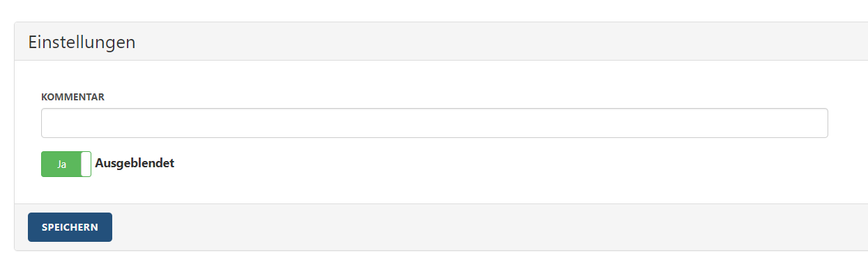Save settings with the blue Speichern button
The width and height of the screenshot is (868, 269).
pos(70,227)
